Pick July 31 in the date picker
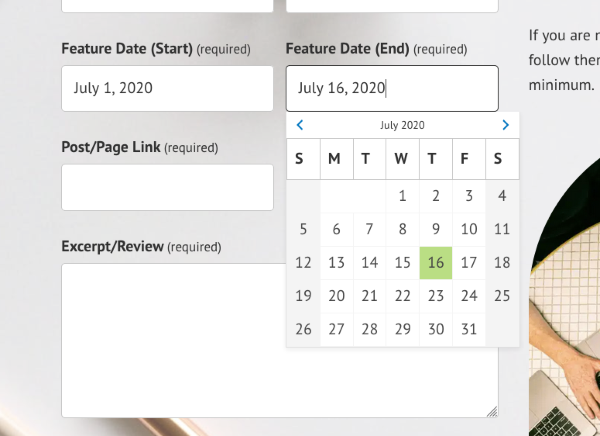600x436 pixels. tap(469, 329)
